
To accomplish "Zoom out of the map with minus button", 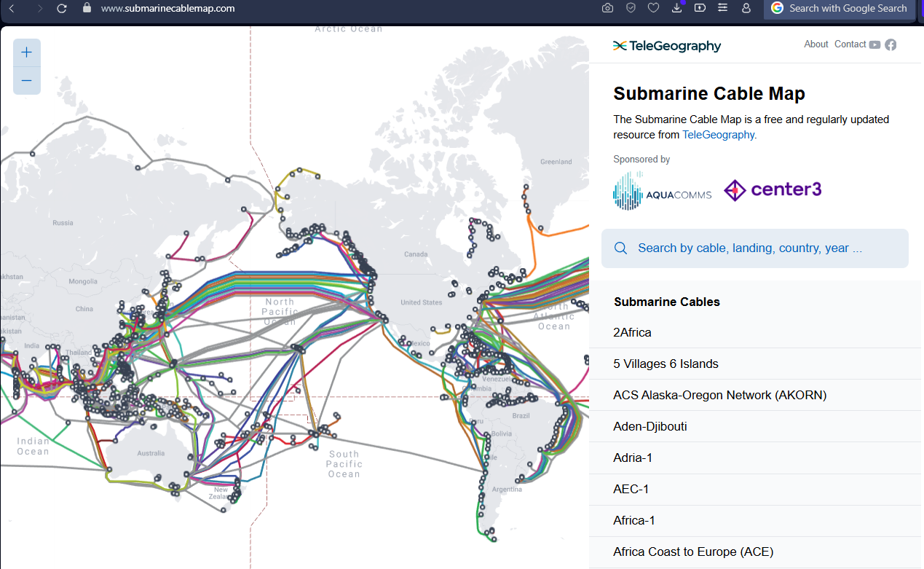I will coord(27,80).
